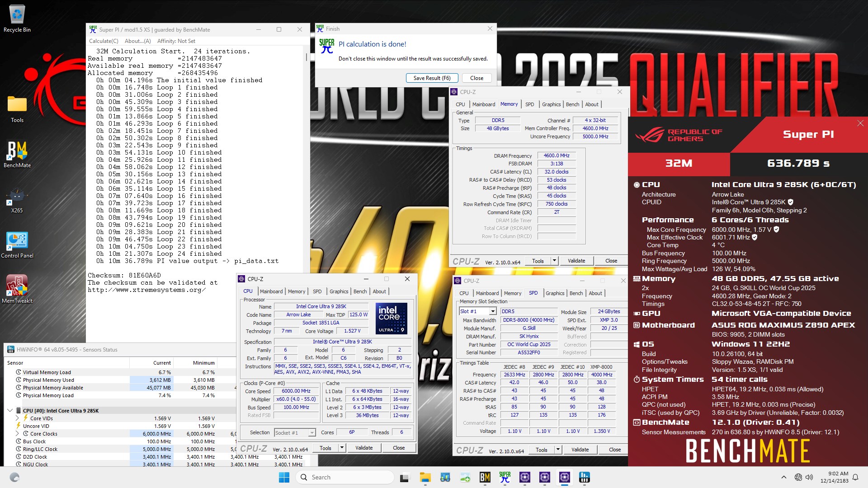The image size is (868, 488).
Task: Open the About tab in CPU-Z CPU window
Action: coord(379,291)
